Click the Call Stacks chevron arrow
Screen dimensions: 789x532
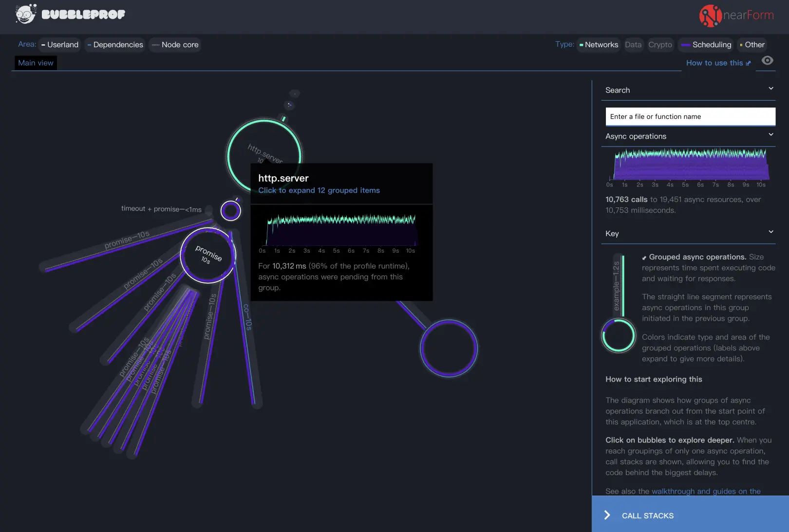pos(607,515)
